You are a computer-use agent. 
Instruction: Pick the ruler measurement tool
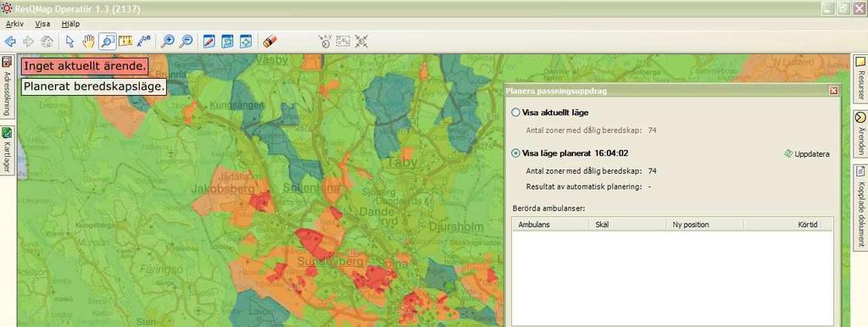pos(125,41)
